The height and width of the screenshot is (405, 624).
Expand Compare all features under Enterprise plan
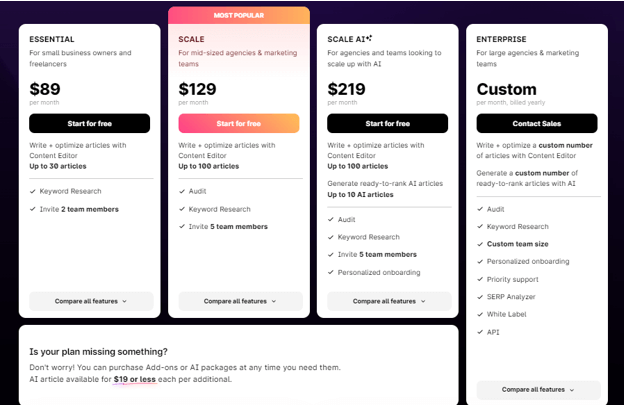538,389
